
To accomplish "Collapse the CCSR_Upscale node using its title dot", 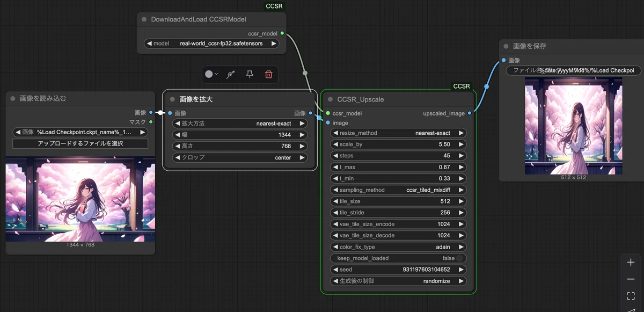I will pyautogui.click(x=330, y=99).
